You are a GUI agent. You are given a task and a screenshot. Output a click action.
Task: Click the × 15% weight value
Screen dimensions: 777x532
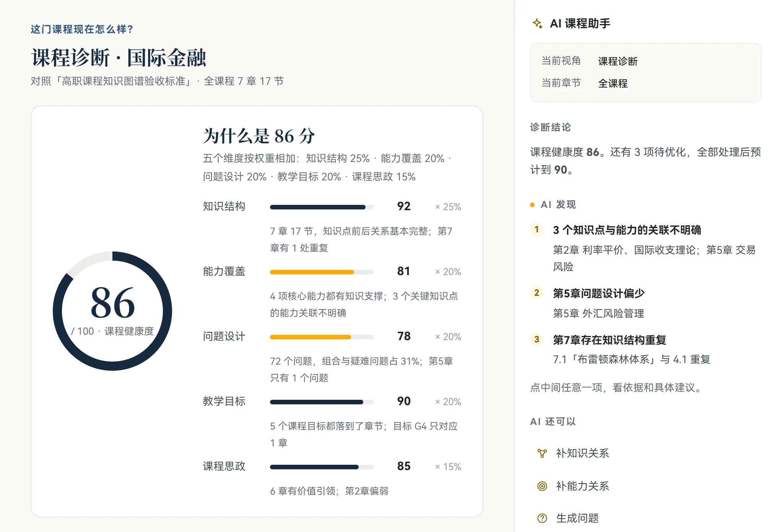pos(448,467)
